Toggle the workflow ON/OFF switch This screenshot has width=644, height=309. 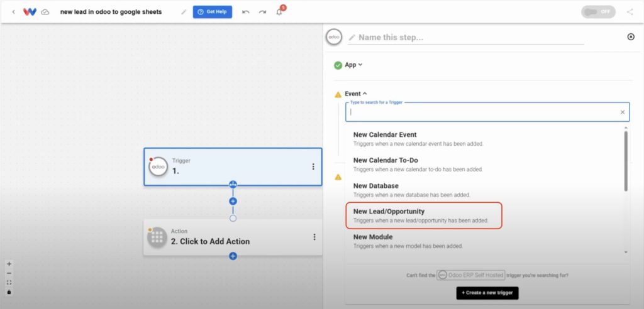598,12
